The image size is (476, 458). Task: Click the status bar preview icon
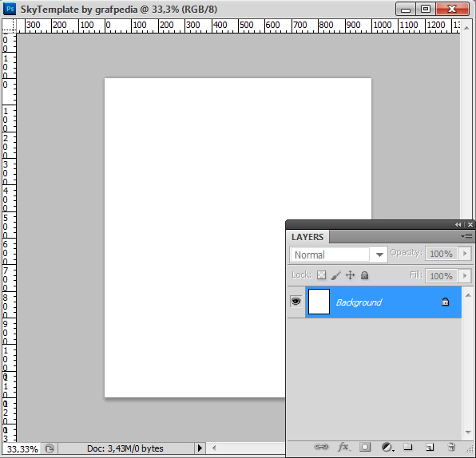pyautogui.click(x=50, y=448)
